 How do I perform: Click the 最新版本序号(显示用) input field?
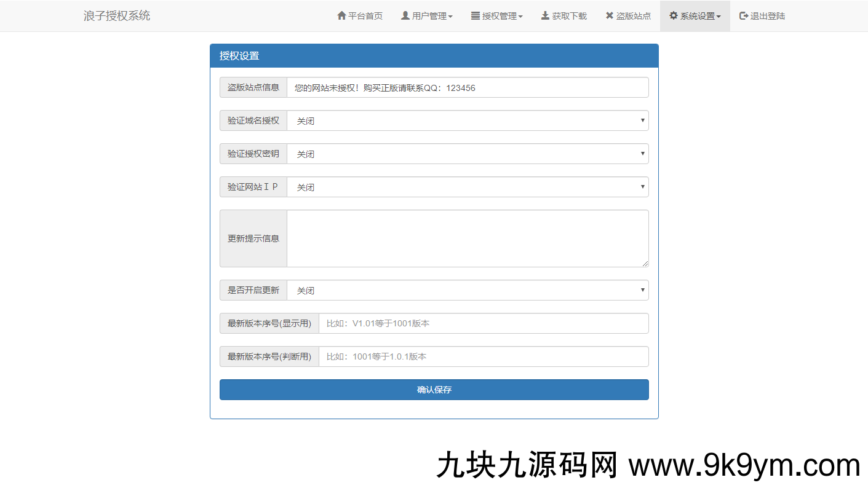coord(483,323)
